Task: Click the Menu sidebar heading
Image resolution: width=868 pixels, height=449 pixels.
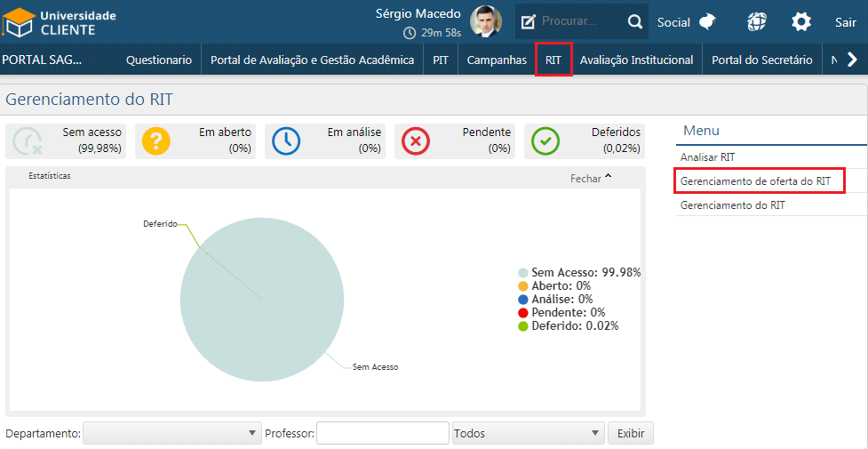Action: click(701, 131)
